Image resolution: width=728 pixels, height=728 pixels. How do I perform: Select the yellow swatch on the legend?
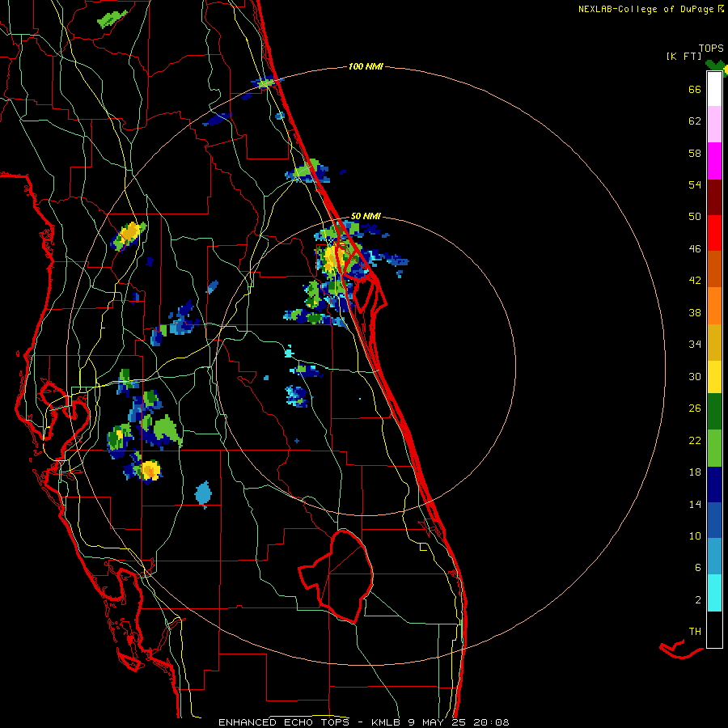point(714,377)
